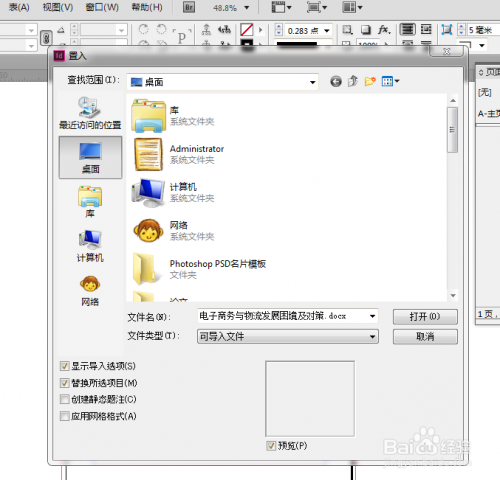
Task: Click the empty preview thumbnail box
Action: [310, 399]
